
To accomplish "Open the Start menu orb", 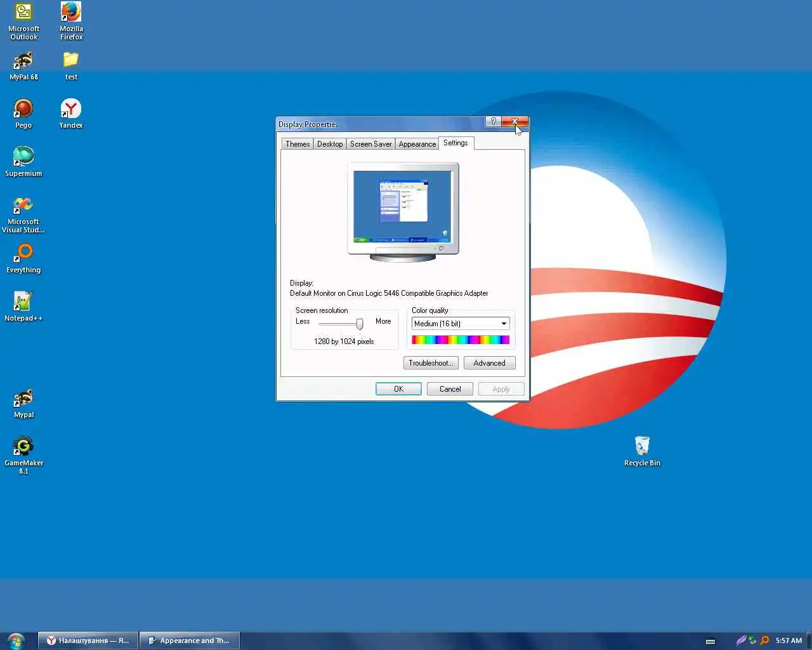I will (16, 640).
